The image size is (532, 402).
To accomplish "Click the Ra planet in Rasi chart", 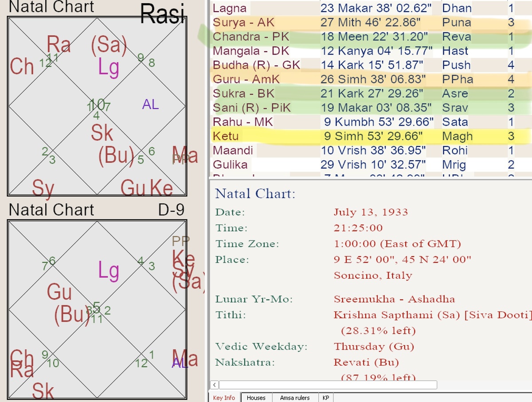I will click(59, 45).
